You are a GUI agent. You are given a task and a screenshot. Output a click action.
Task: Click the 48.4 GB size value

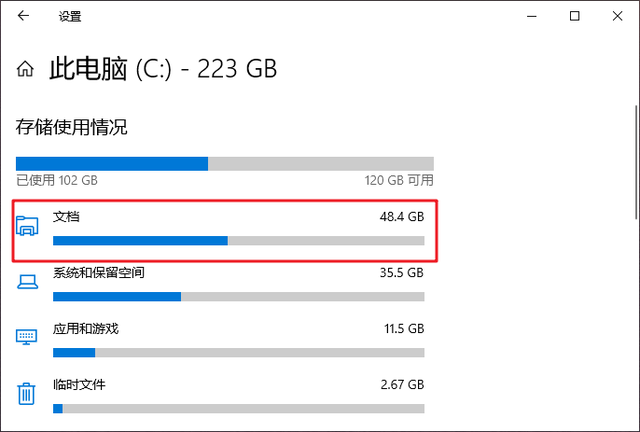coord(401,216)
